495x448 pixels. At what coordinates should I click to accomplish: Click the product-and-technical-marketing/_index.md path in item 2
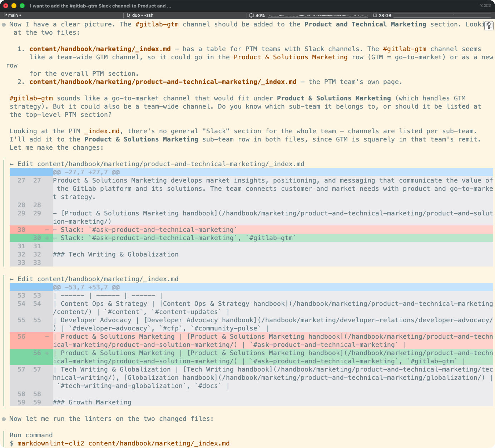coord(163,82)
